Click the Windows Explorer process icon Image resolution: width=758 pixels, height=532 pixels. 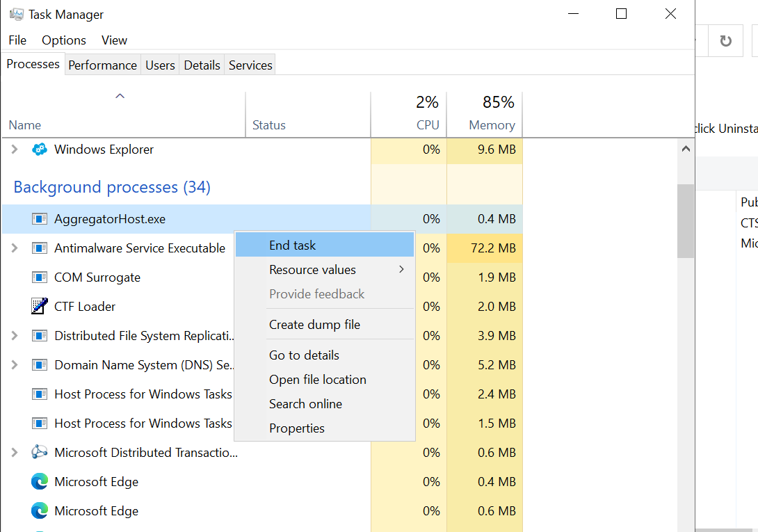click(x=40, y=150)
